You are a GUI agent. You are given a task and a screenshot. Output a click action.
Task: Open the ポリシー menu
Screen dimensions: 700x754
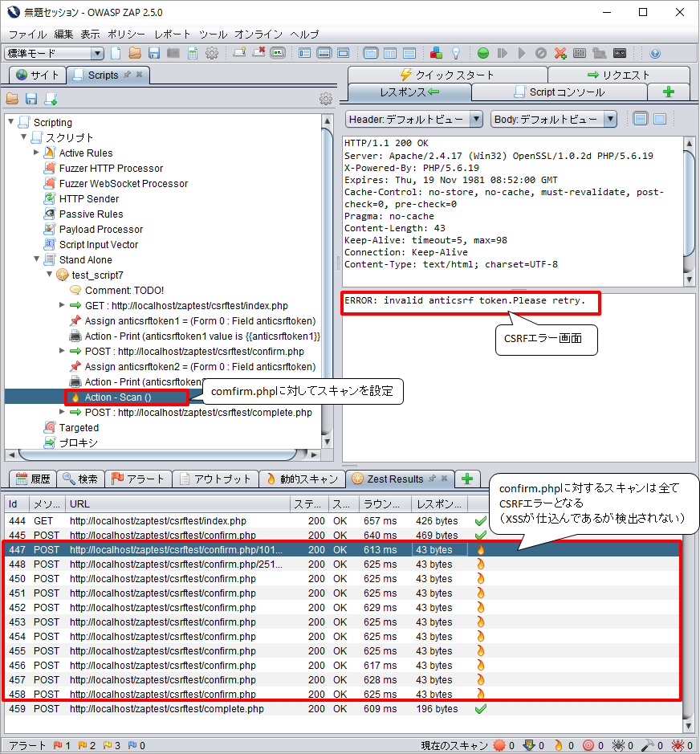[x=126, y=35]
